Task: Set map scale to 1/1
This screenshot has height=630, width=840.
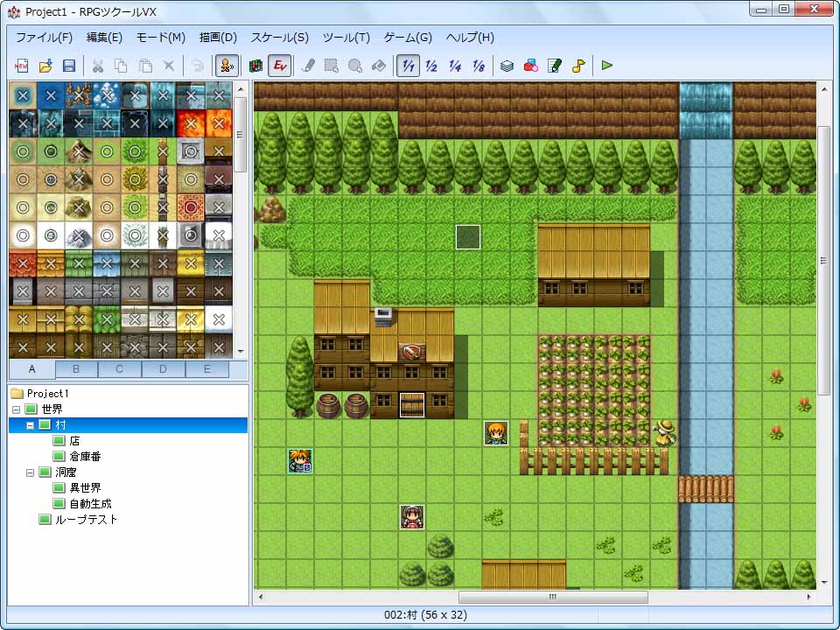Action: (409, 66)
